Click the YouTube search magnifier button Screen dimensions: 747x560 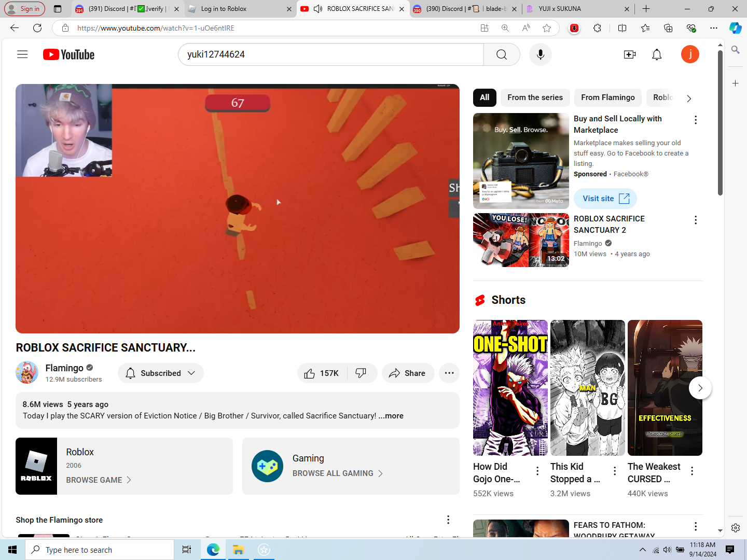coord(502,54)
